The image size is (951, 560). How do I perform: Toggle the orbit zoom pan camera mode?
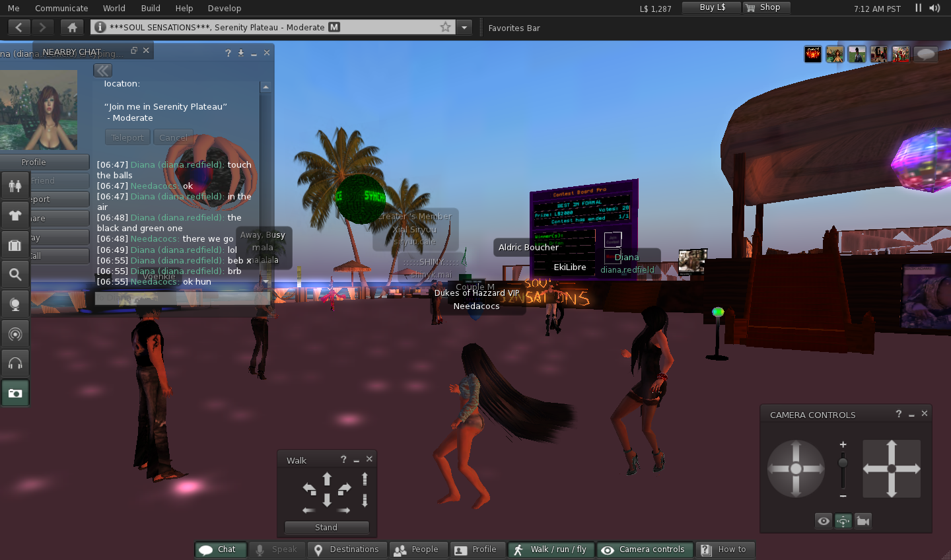pos(843,521)
